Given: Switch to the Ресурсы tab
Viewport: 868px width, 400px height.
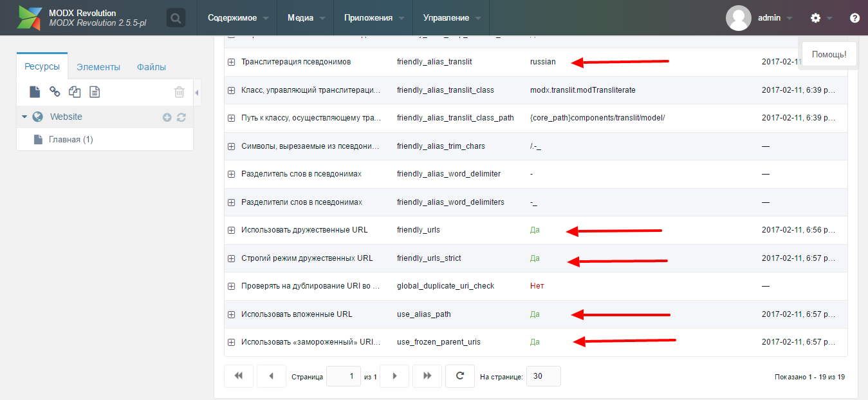Looking at the screenshot, I should (42, 66).
